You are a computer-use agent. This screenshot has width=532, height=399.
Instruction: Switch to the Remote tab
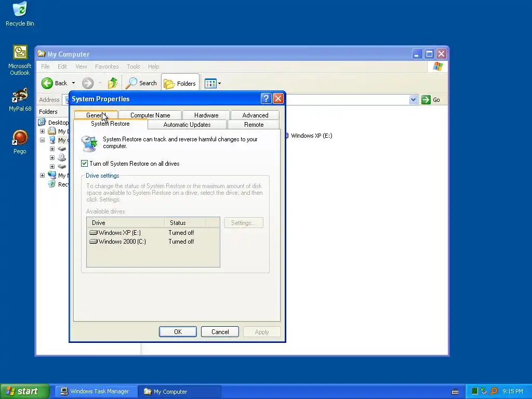254,125
